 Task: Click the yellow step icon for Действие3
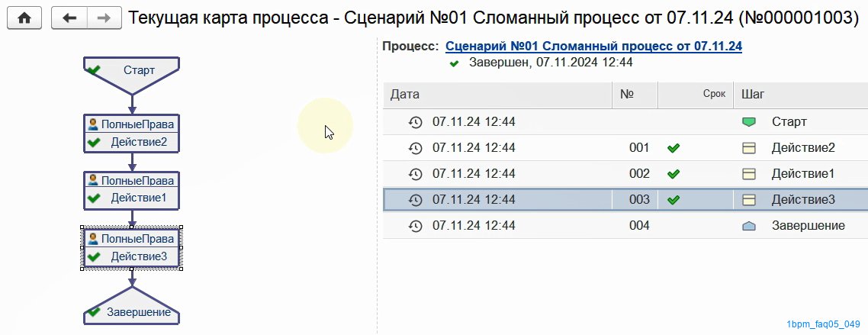pos(748,200)
